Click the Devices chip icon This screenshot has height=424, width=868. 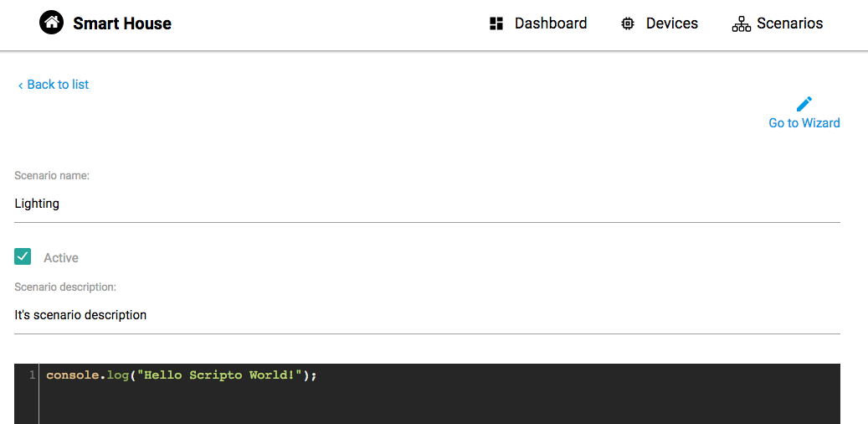[627, 23]
